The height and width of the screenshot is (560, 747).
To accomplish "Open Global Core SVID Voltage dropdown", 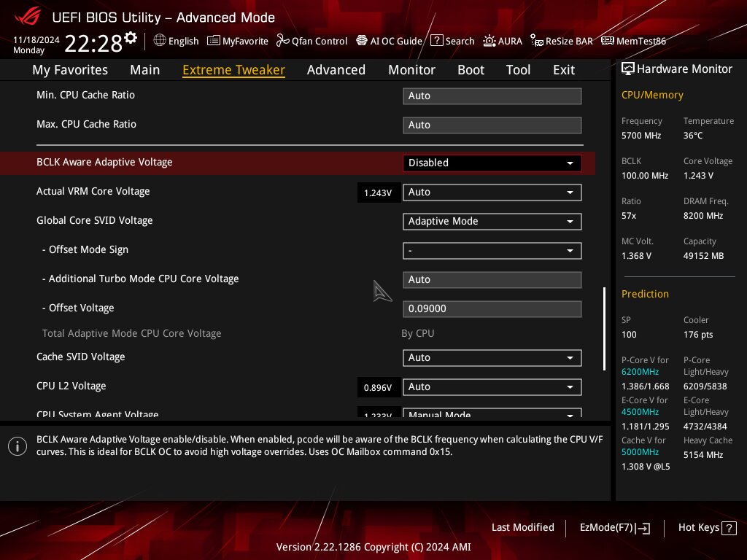I will [492, 222].
